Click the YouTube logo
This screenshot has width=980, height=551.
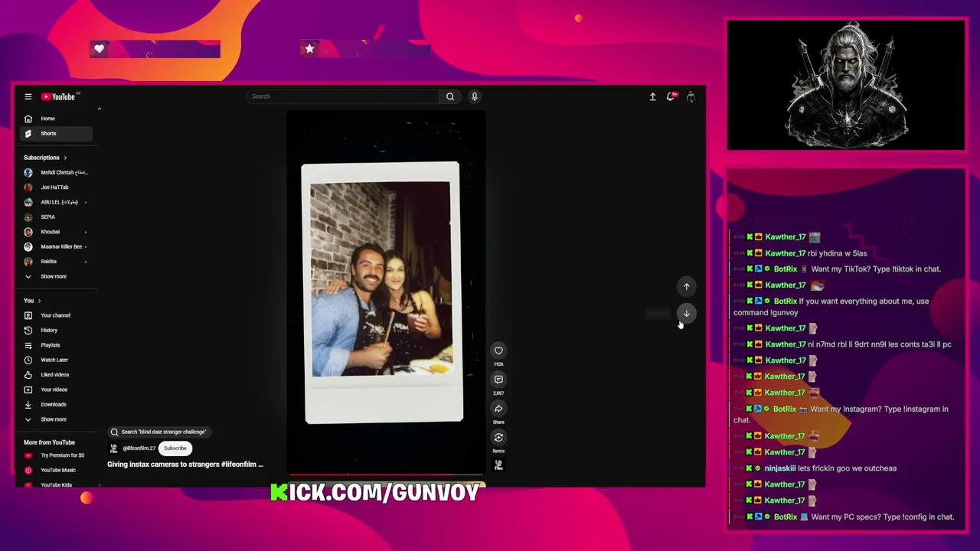[x=58, y=96]
